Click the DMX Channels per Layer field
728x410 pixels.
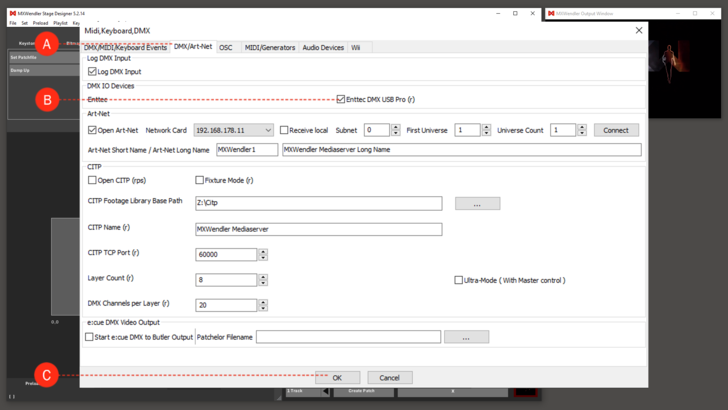point(226,305)
